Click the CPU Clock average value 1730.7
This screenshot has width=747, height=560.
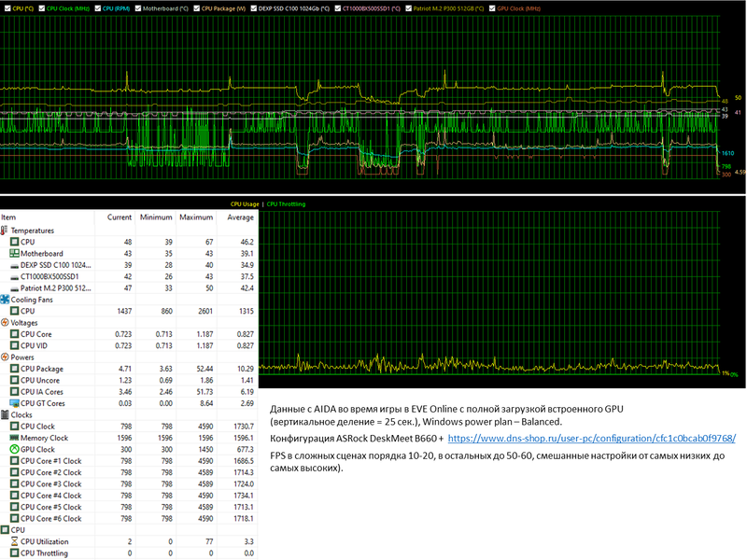(x=244, y=427)
